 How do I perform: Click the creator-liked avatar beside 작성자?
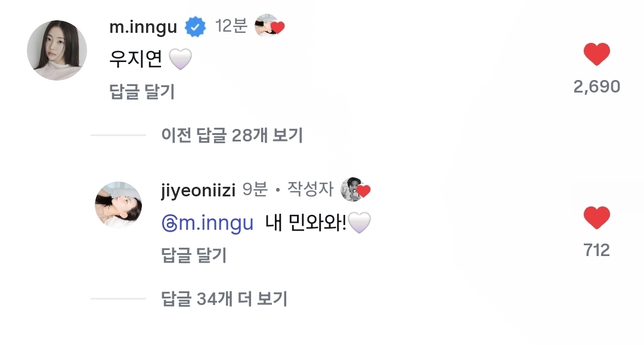point(355,190)
